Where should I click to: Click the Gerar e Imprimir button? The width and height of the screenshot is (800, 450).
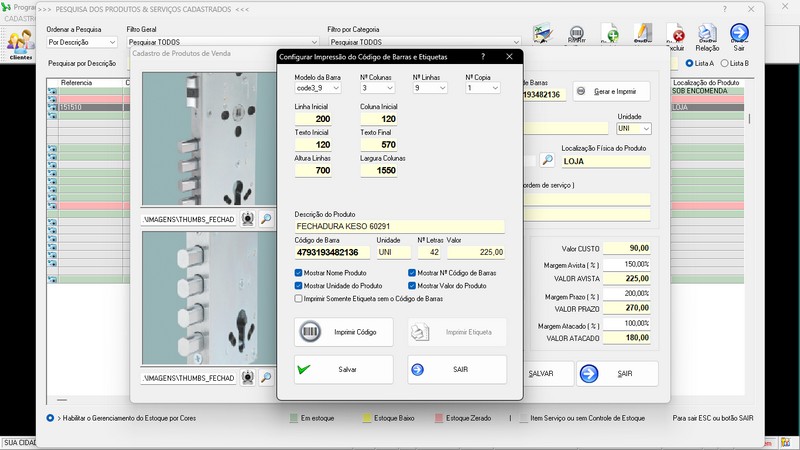[x=611, y=91]
